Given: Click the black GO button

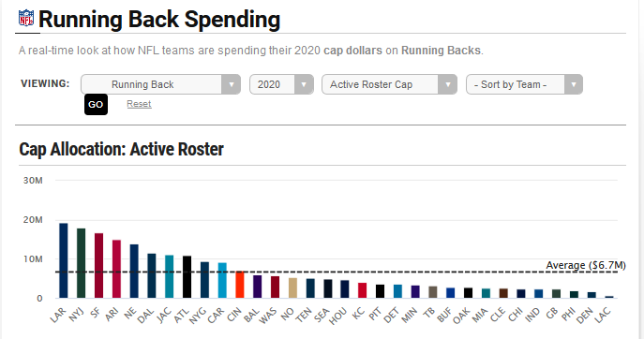Looking at the screenshot, I should 97,105.
